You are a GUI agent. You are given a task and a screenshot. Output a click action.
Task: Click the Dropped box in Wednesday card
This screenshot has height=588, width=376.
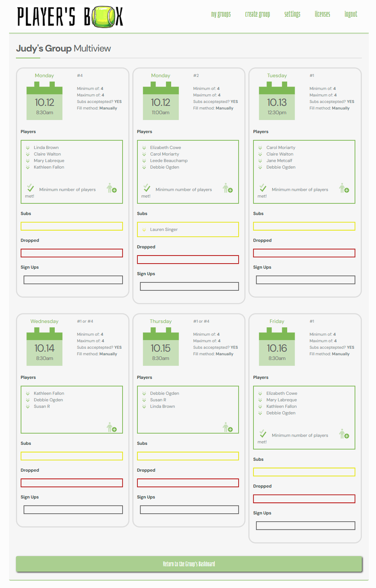72,483
